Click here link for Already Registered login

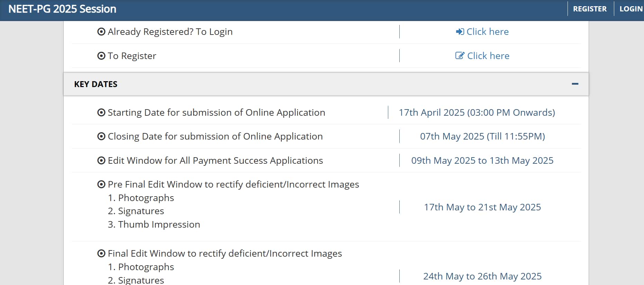click(488, 32)
